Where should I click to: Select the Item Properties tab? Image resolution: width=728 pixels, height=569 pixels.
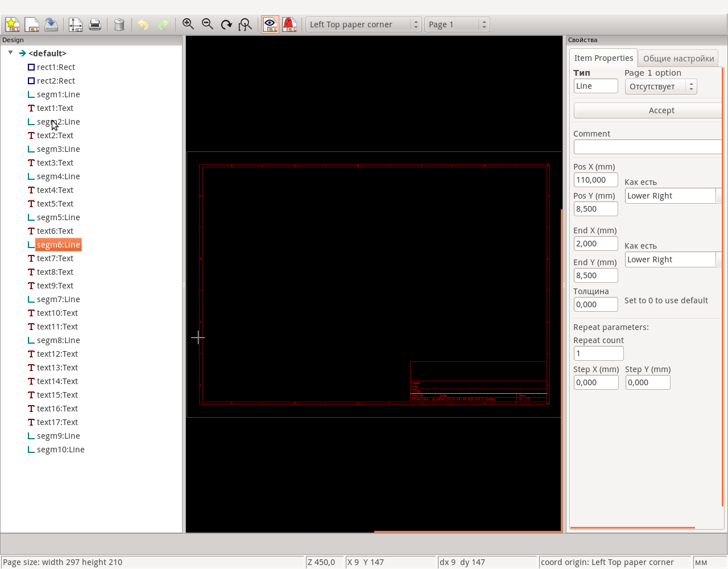(x=603, y=57)
